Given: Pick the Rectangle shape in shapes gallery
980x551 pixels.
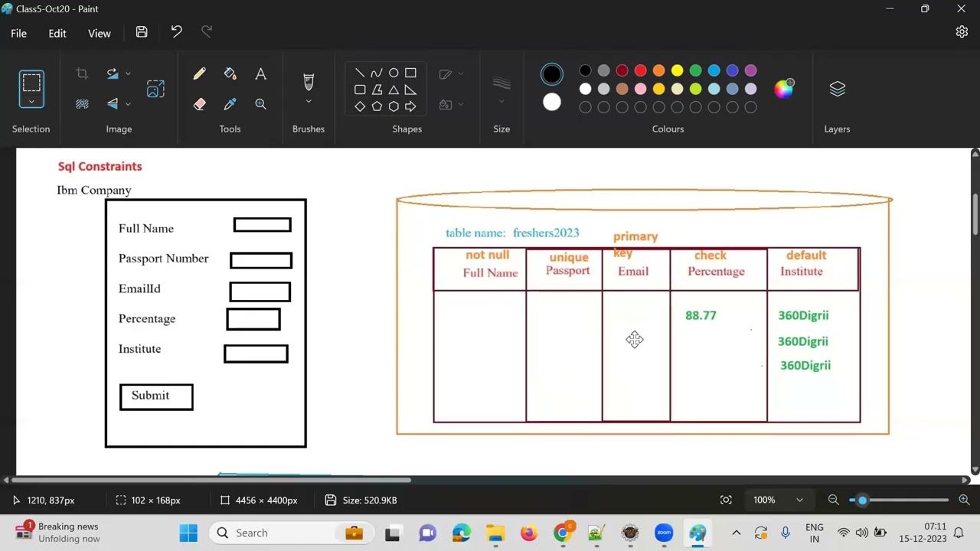Looking at the screenshot, I should click(x=410, y=73).
